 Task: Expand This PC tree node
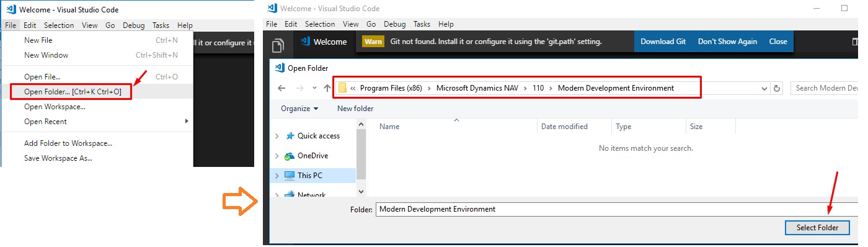click(x=277, y=176)
